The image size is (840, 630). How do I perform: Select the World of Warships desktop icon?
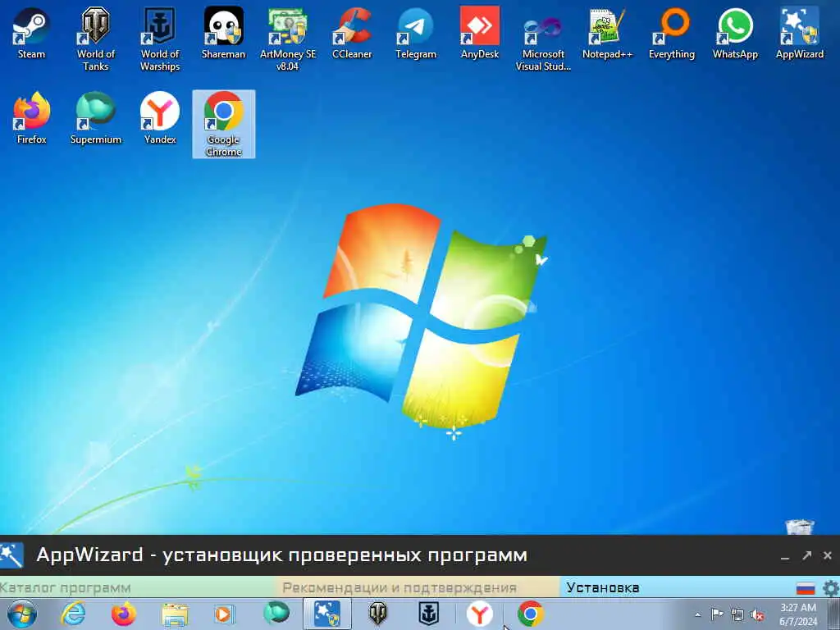(160, 39)
